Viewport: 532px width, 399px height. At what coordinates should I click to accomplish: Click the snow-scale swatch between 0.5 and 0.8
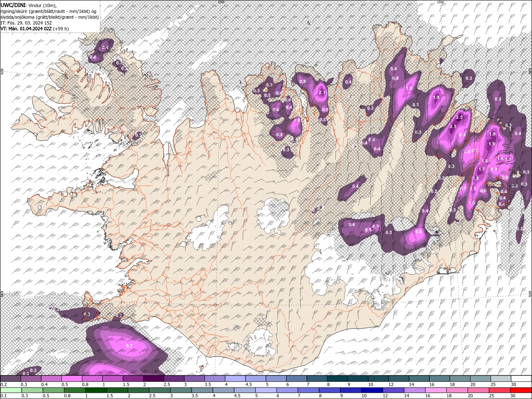(x=71, y=379)
